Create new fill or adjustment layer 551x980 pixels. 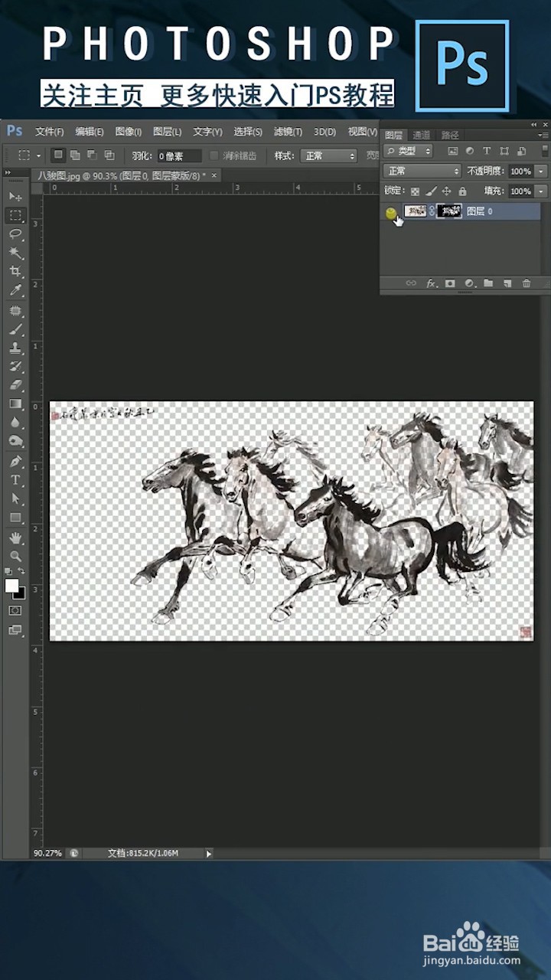click(x=469, y=283)
